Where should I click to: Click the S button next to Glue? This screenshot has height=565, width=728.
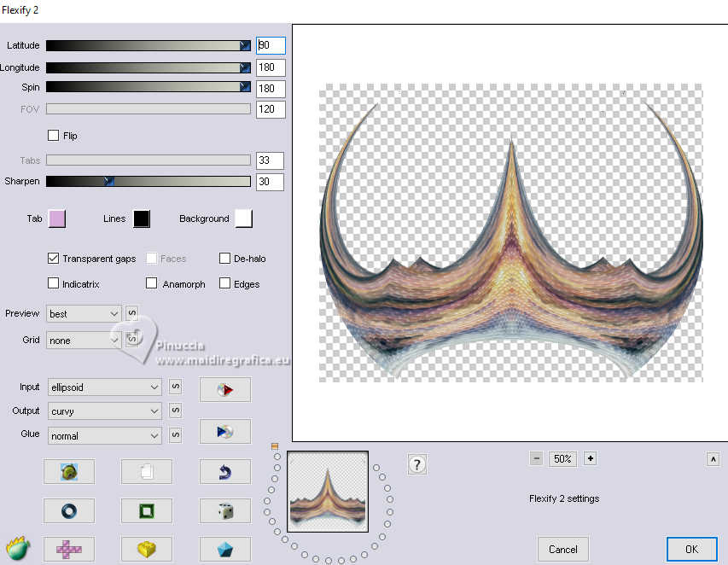[175, 435]
